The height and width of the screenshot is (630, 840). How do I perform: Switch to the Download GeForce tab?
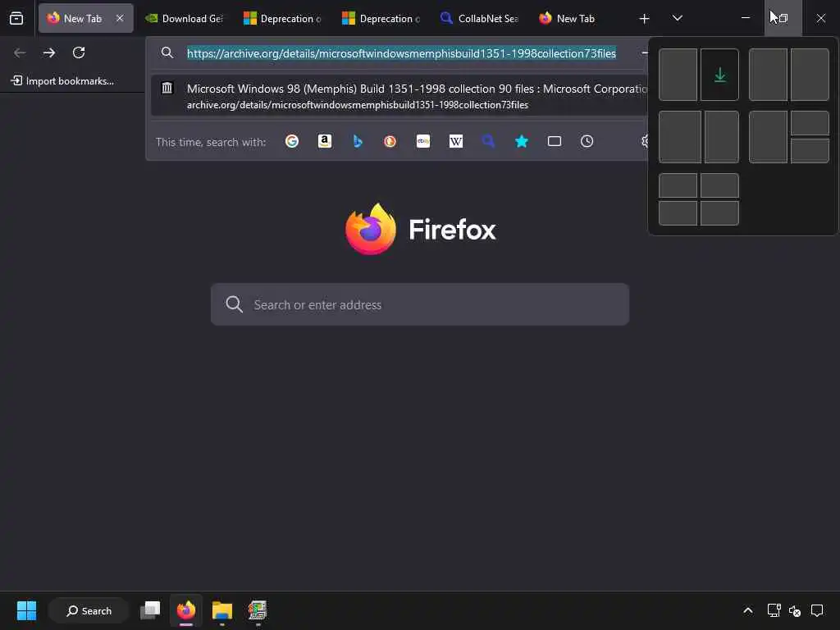pyautogui.click(x=185, y=18)
